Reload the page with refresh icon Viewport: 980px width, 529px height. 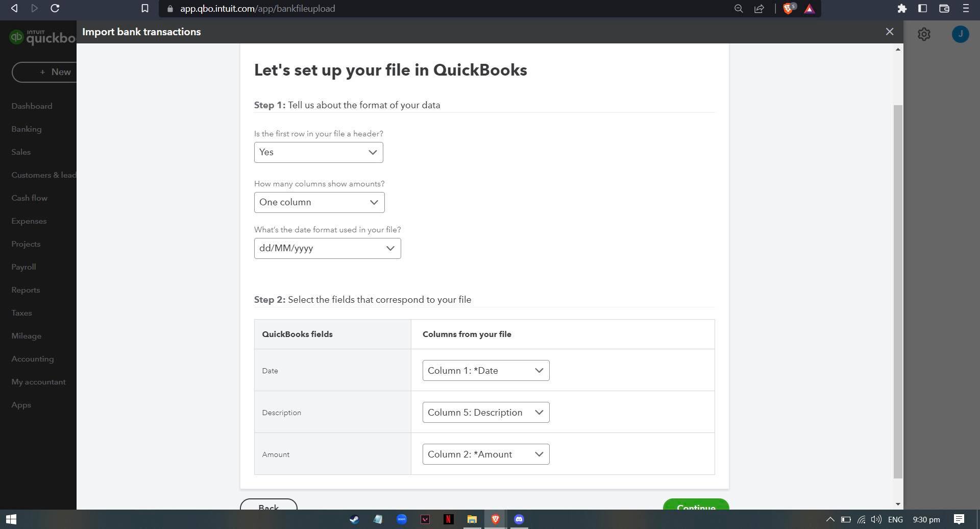click(55, 9)
